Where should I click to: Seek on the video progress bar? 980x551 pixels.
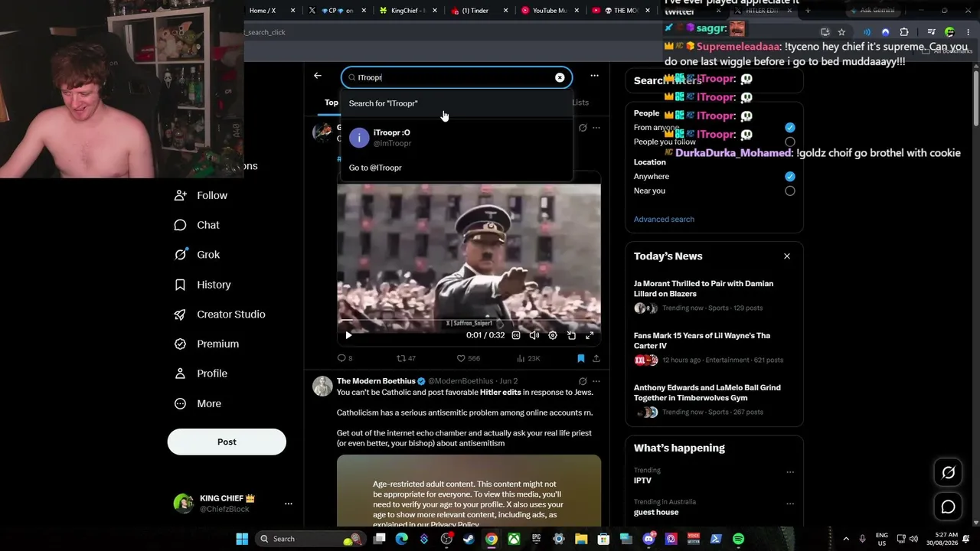[469, 320]
